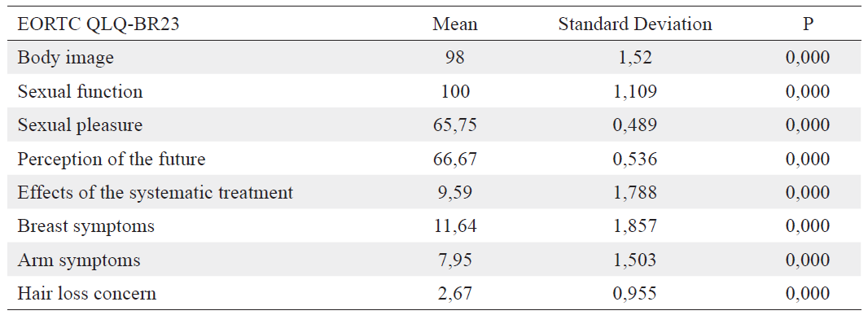Select the Mean column header

[455, 24]
